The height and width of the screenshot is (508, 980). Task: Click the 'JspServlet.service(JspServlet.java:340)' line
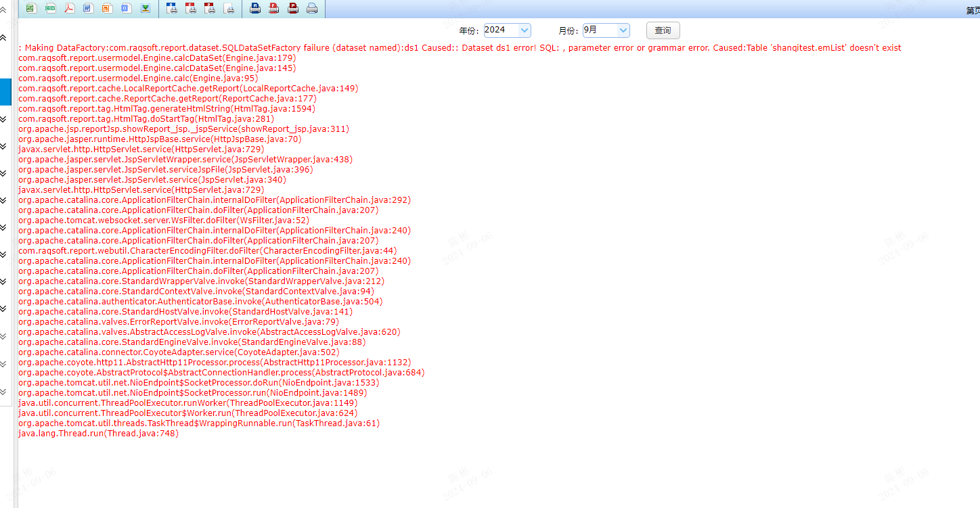(x=152, y=180)
